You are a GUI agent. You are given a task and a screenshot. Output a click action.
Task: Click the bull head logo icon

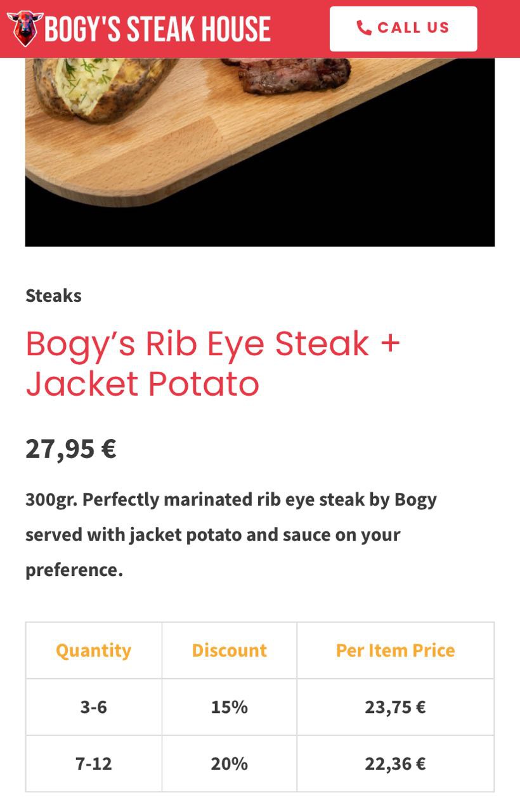[x=25, y=29]
